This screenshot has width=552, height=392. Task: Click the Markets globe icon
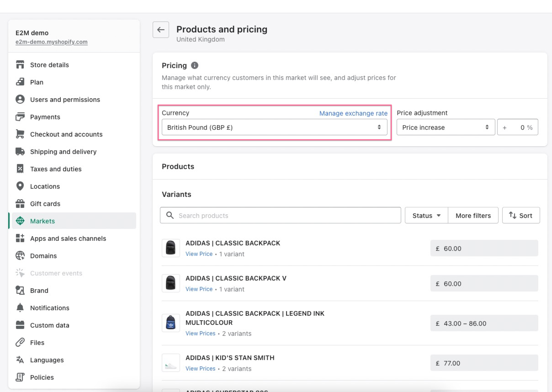(20, 221)
